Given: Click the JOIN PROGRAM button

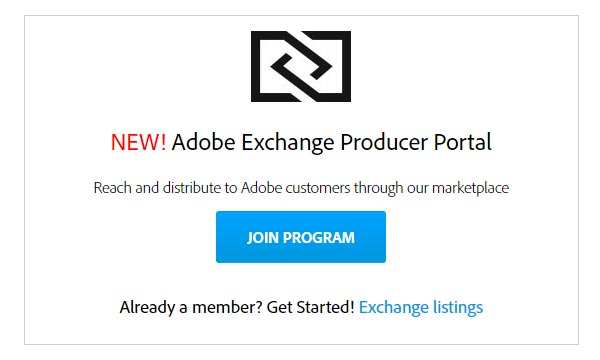Looking at the screenshot, I should (301, 237).
